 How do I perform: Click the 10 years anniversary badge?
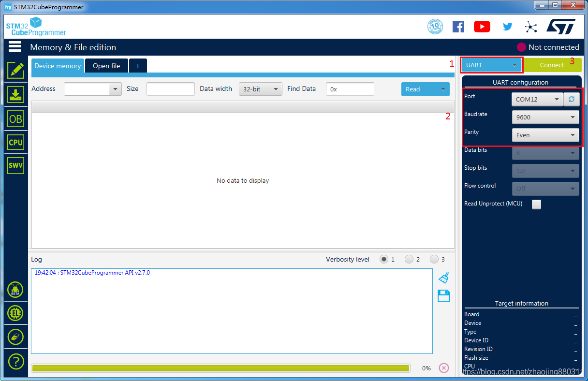tap(435, 27)
